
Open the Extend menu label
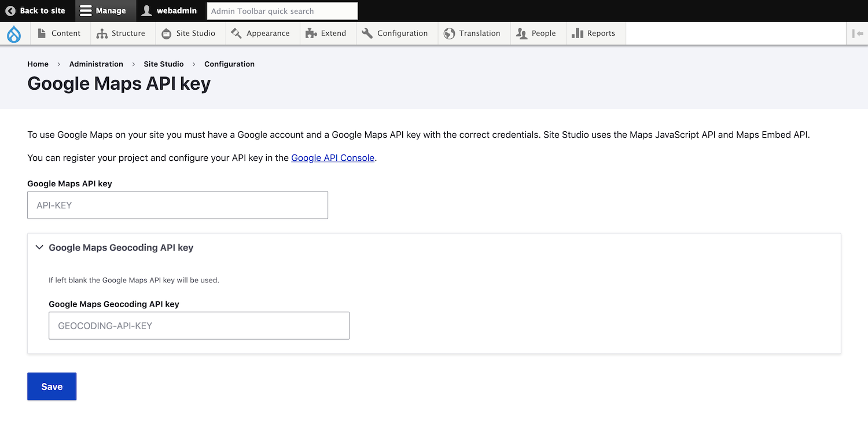pos(333,33)
